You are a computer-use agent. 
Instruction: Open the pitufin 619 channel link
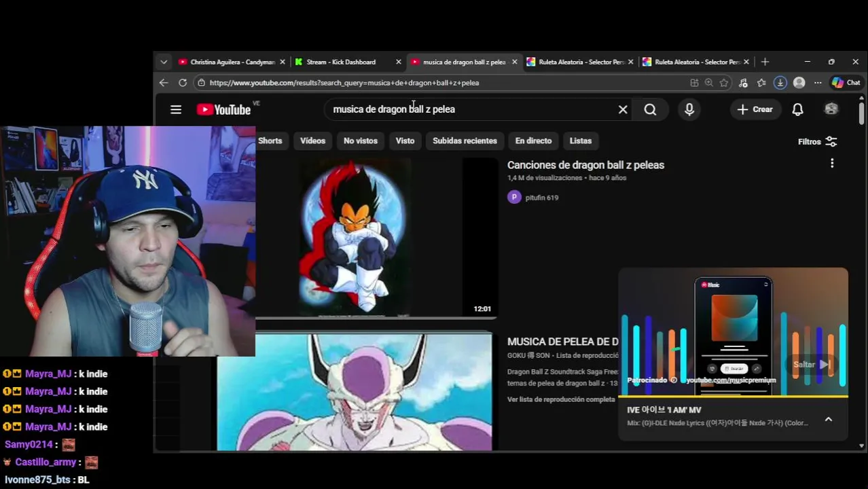(542, 198)
